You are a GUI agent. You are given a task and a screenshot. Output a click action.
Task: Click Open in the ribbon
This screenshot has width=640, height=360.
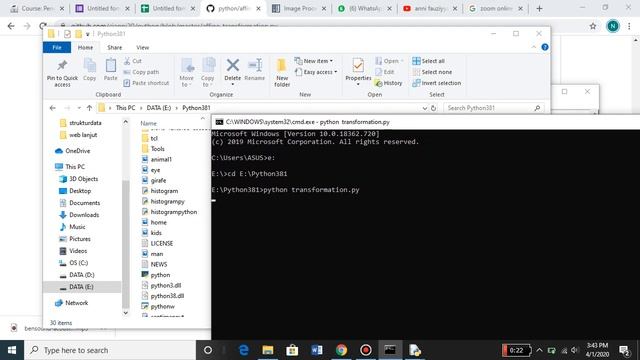tap(389, 61)
